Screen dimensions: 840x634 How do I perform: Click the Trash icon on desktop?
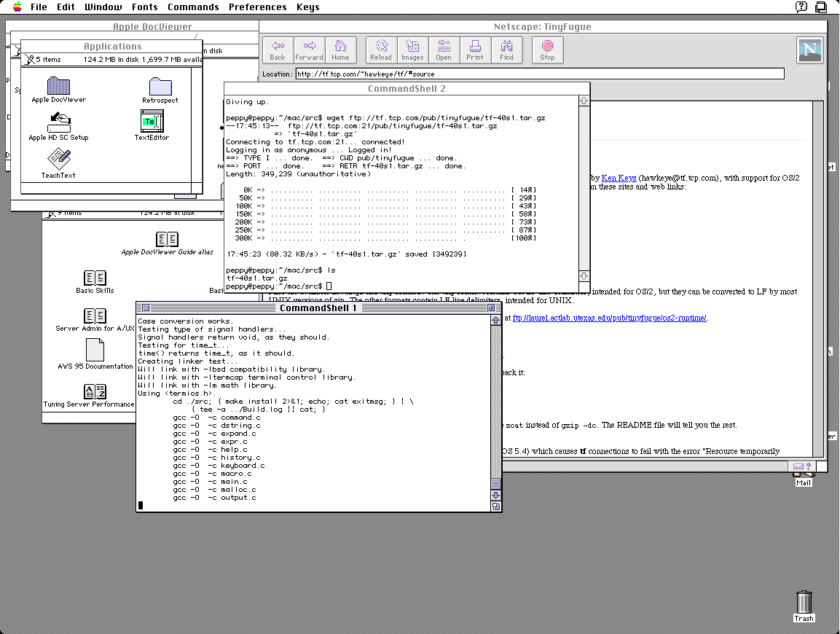(804, 603)
